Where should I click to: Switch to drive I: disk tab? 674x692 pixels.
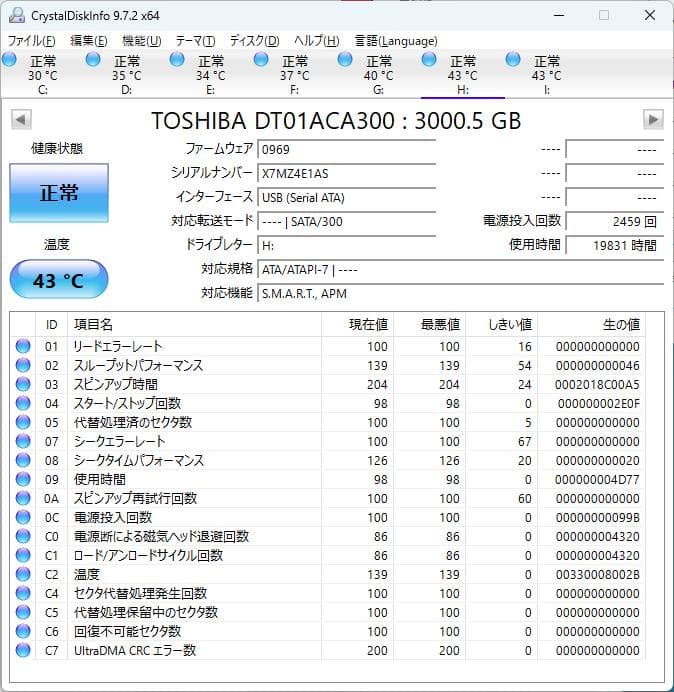(546, 74)
